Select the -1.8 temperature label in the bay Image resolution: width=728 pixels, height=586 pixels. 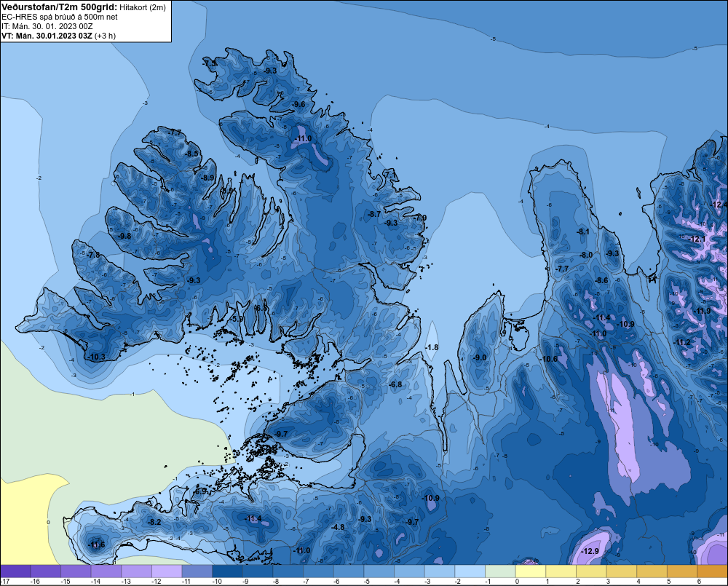pos(432,347)
